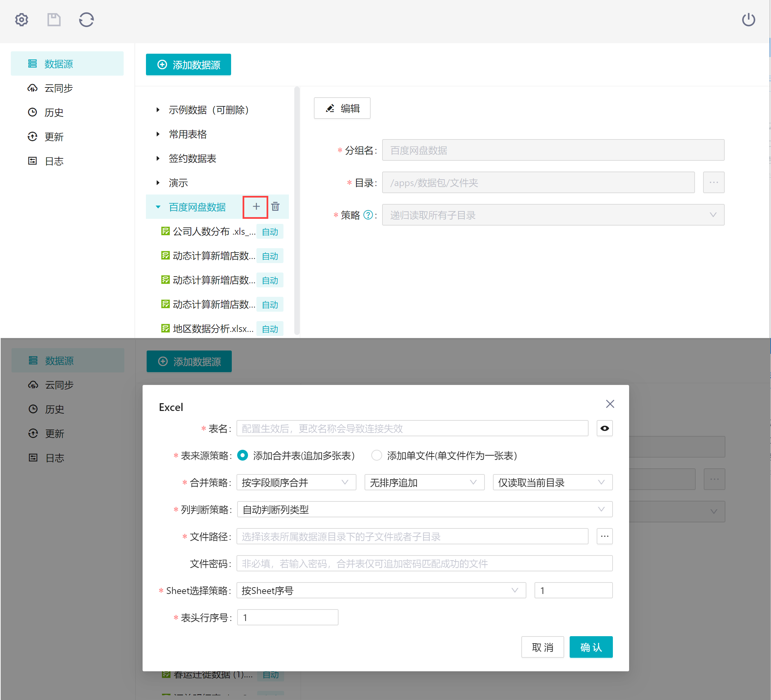Close the Excel dialog with X
Viewport: 771px width, 700px height.
click(x=610, y=404)
